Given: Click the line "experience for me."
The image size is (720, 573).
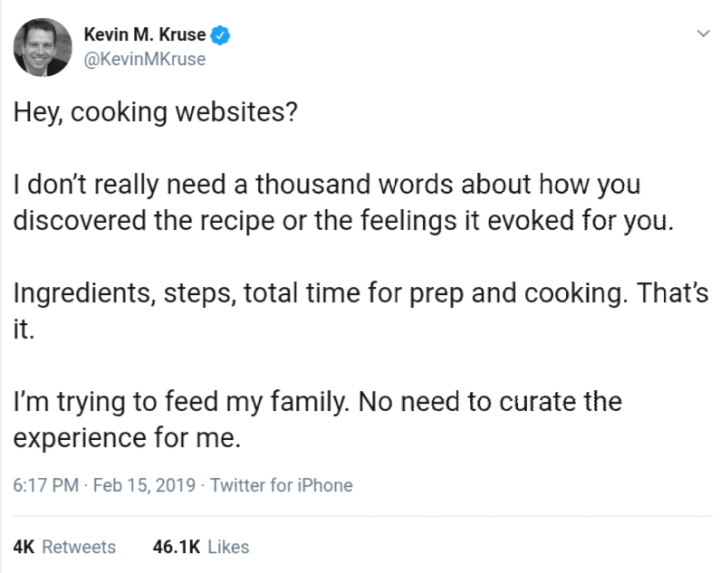Looking at the screenshot, I should coord(129,438).
